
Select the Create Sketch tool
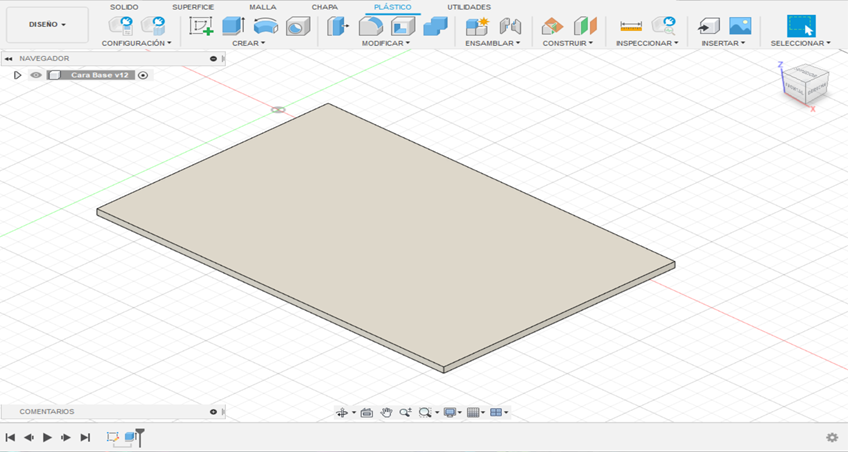click(x=201, y=25)
